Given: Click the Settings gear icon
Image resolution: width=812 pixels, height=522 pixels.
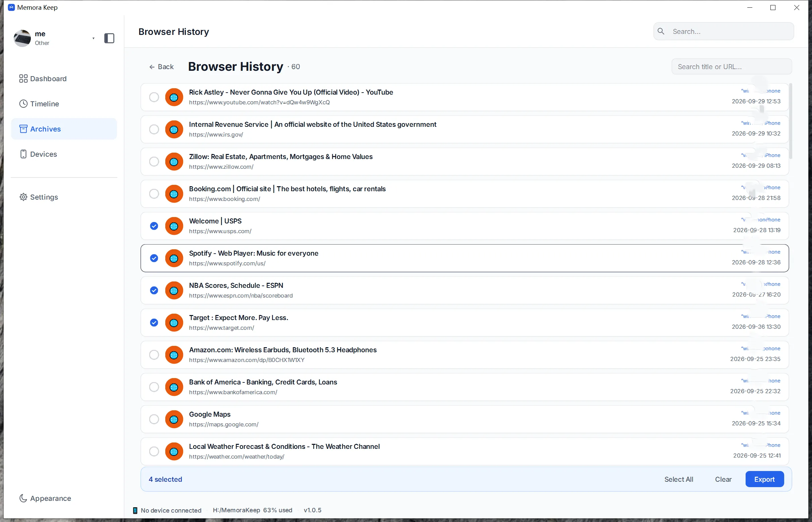Looking at the screenshot, I should point(23,197).
